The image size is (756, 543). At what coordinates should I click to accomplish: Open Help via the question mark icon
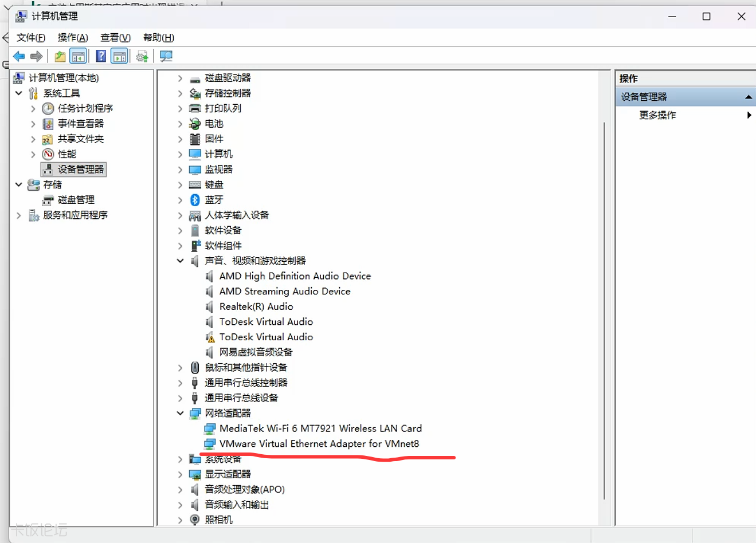coord(101,56)
